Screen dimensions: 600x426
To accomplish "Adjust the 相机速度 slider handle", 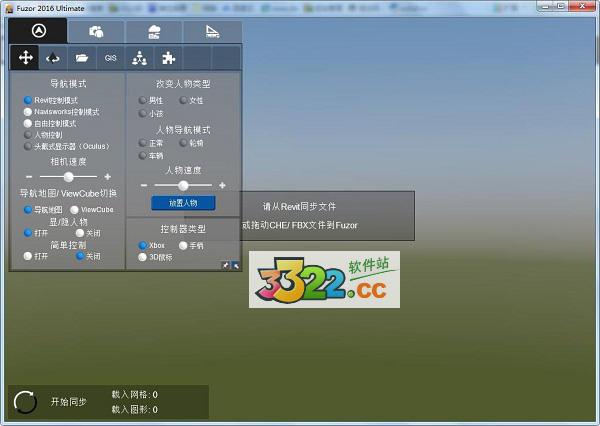I will tap(68, 177).
